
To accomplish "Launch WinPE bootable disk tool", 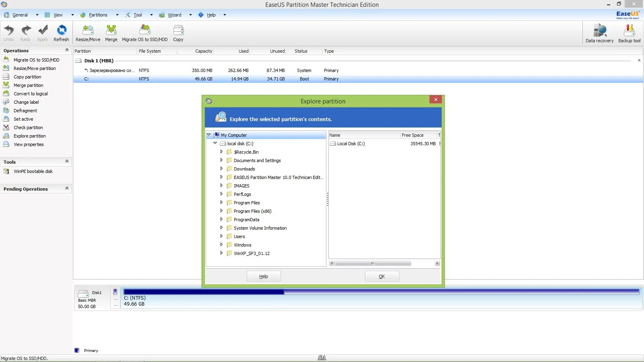I will click(33, 171).
